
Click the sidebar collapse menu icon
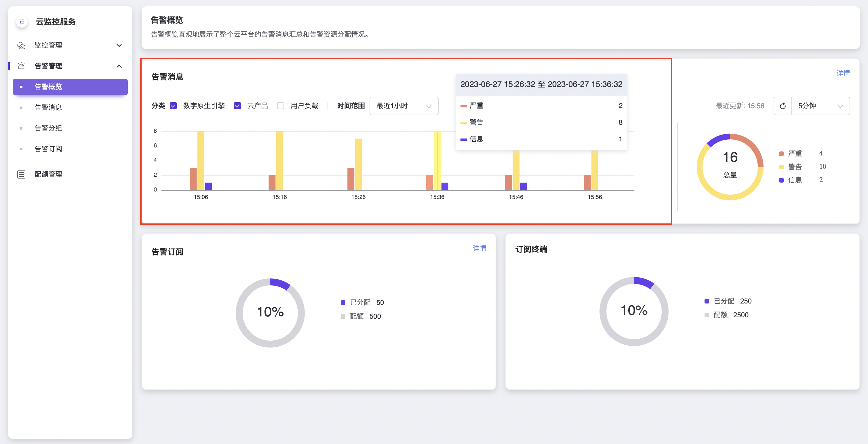[22, 22]
